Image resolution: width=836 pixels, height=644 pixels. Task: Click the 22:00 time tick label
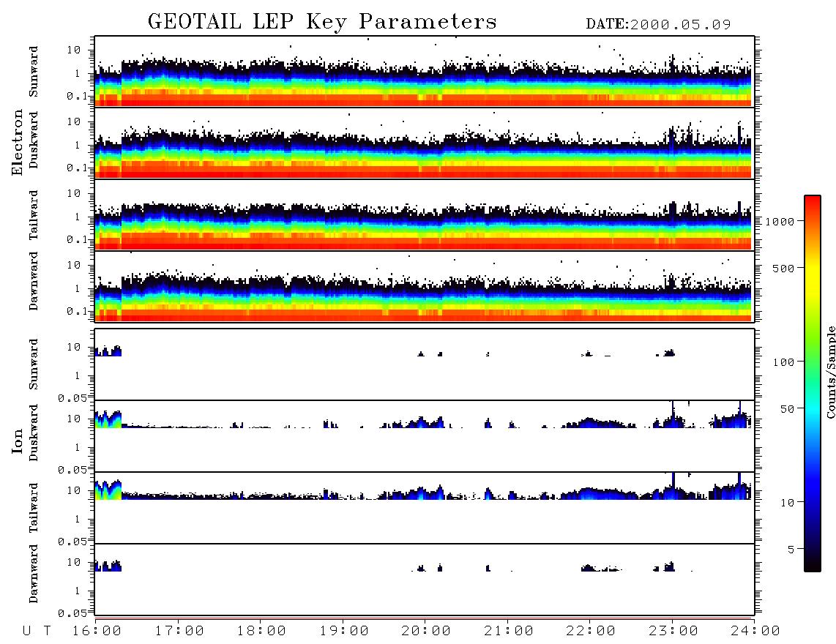click(591, 632)
